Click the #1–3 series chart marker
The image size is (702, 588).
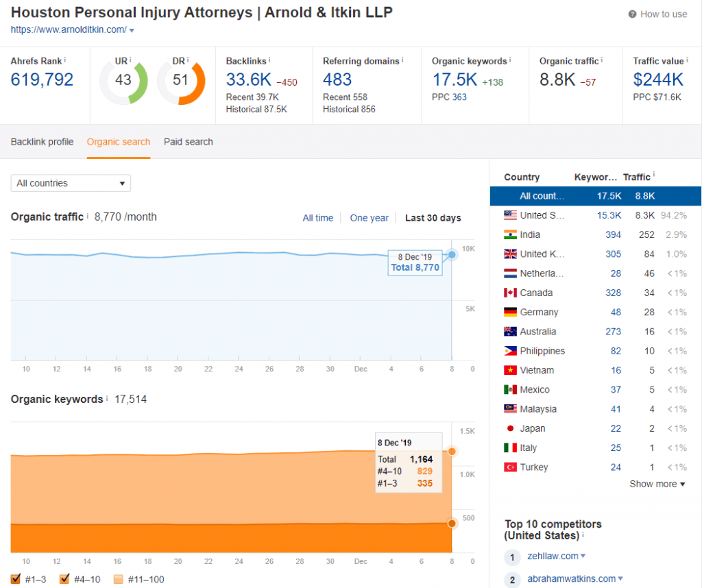(x=452, y=523)
